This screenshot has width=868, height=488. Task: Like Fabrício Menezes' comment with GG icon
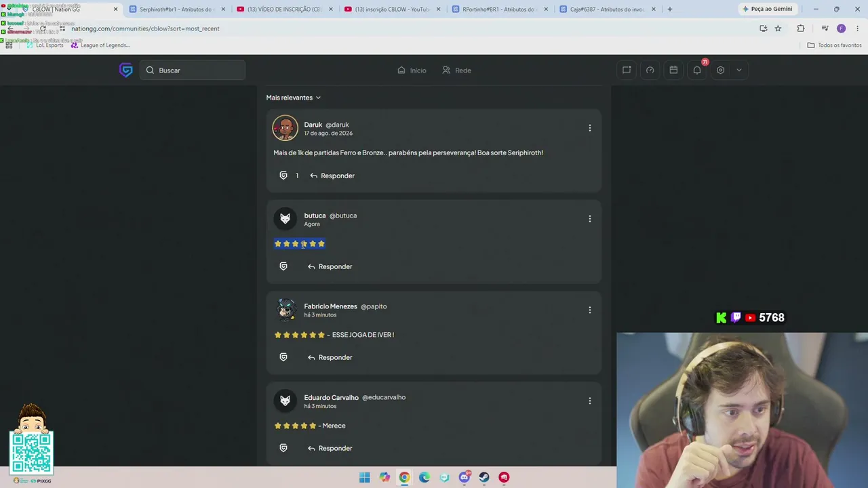283,357
